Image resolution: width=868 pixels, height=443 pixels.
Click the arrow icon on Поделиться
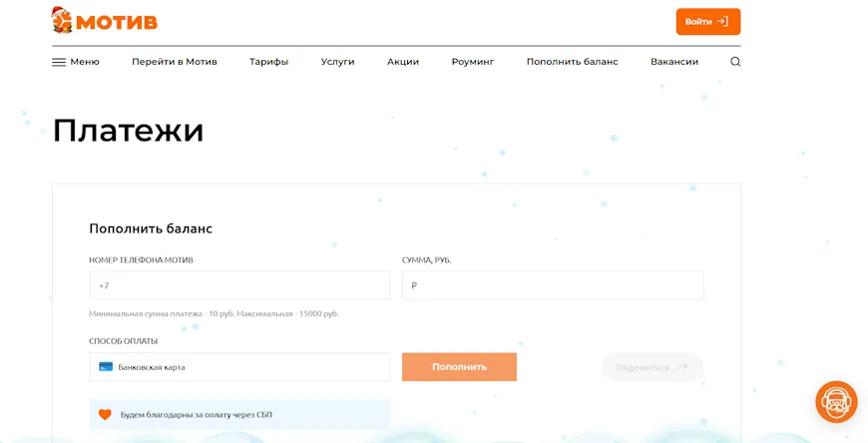(x=681, y=367)
